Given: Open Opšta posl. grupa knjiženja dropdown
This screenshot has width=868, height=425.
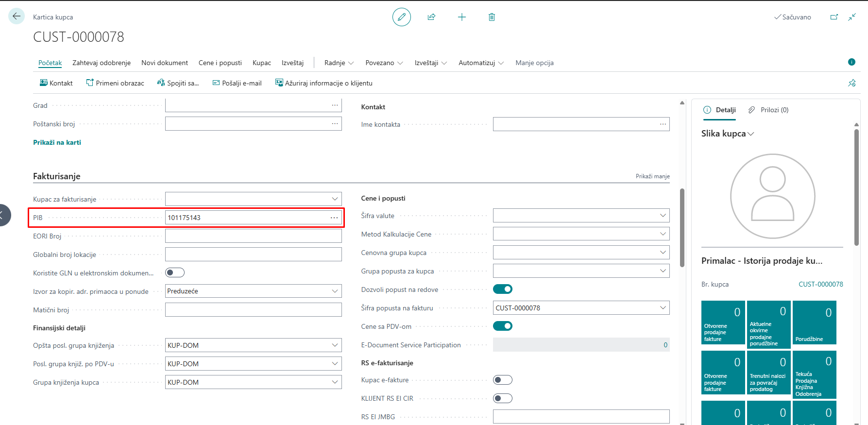Looking at the screenshot, I should [335, 345].
